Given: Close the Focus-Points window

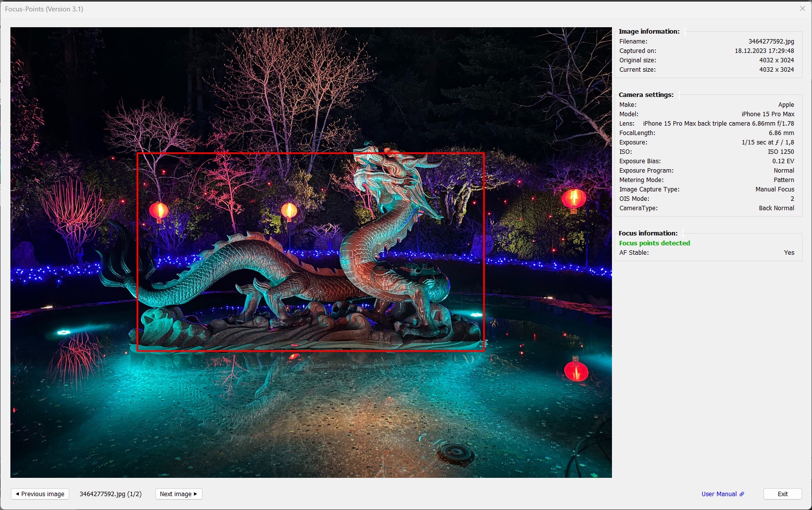Looking at the screenshot, I should coord(802,9).
